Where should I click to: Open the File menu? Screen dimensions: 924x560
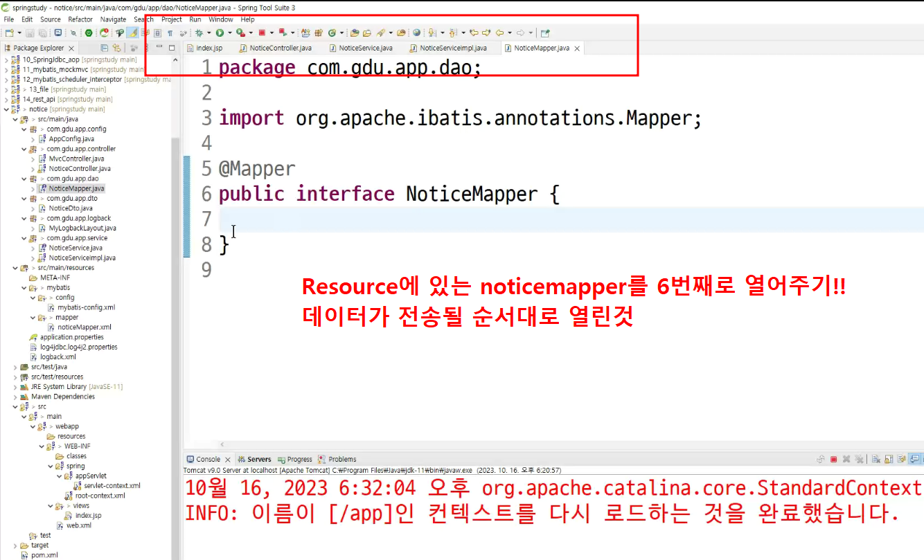[9, 19]
